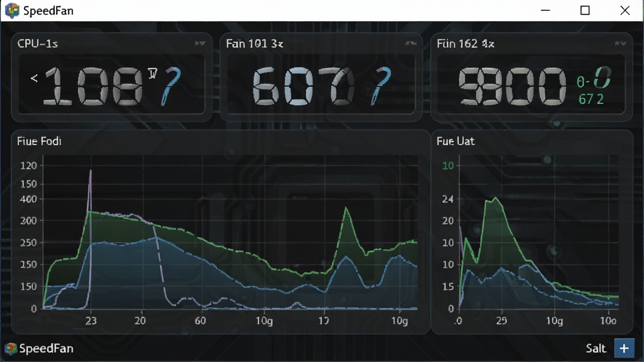Click the 23 x-axis label on left chart
The image size is (644, 362).
tap(91, 321)
